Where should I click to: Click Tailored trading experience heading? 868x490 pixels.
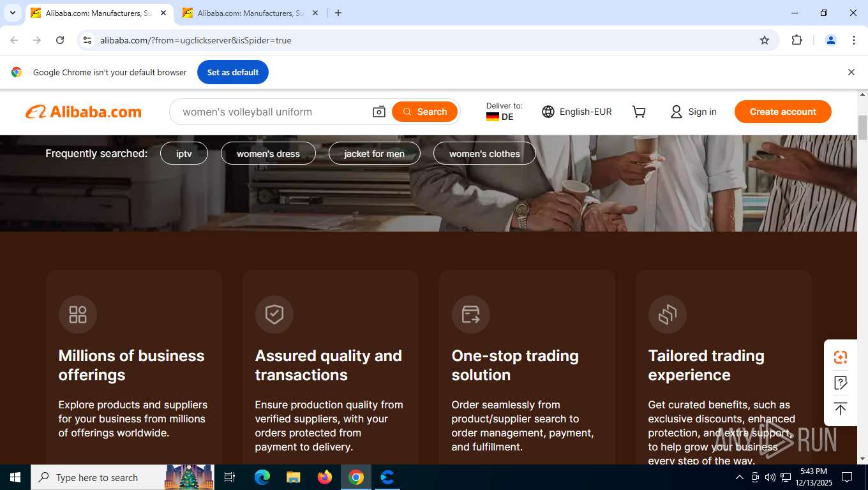(706, 365)
